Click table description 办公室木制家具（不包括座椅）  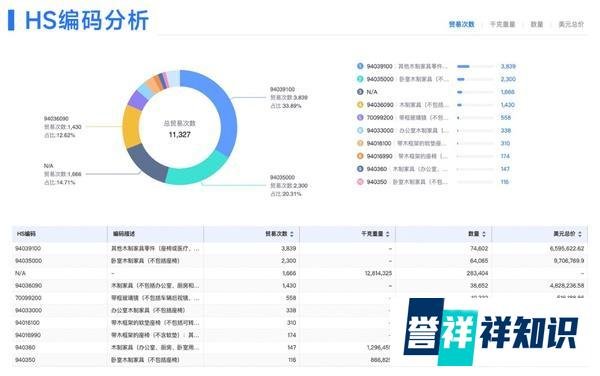(x=148, y=310)
